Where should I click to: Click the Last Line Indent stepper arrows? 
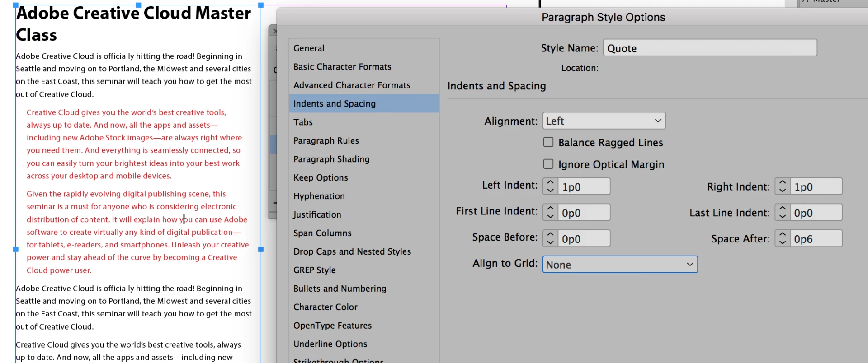pos(783,213)
